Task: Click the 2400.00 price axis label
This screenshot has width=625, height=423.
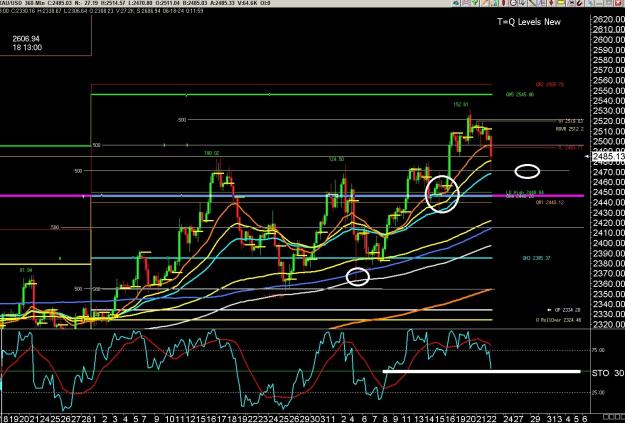Action: pos(609,243)
